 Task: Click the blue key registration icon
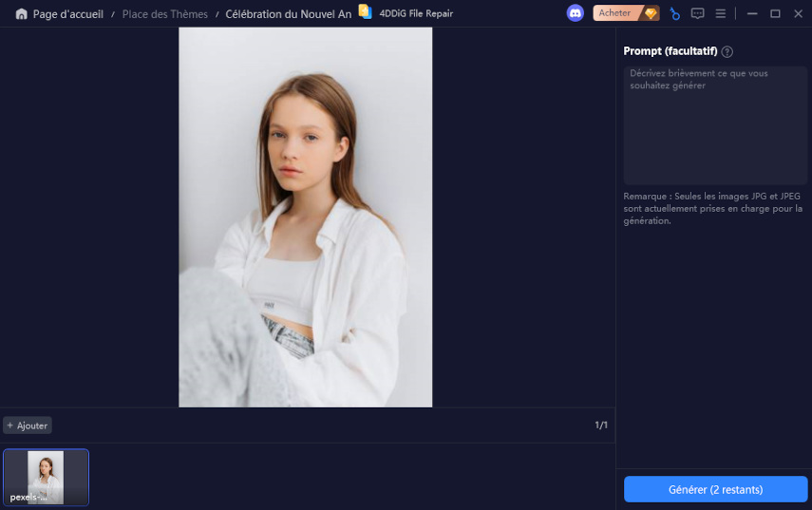[674, 13]
